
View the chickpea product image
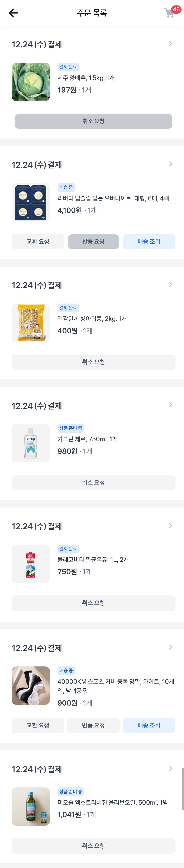coord(31,323)
